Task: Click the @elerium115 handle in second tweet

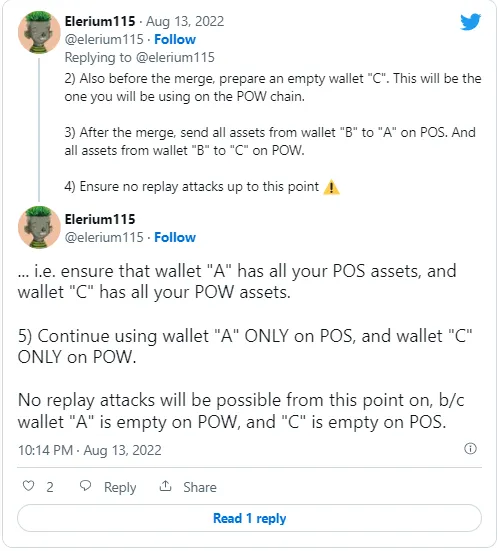Action: [104, 238]
